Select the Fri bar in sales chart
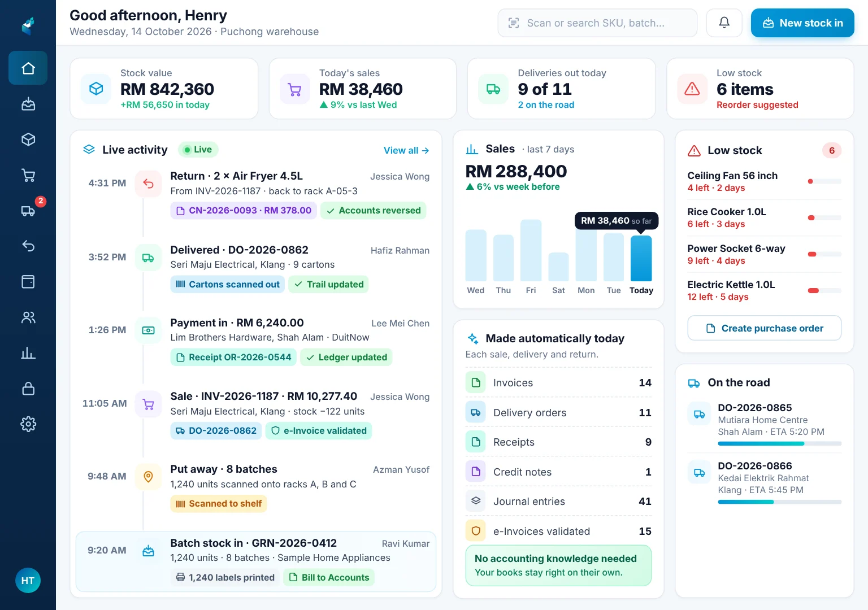Screen dimensions: 868x610 pyautogui.click(x=531, y=250)
